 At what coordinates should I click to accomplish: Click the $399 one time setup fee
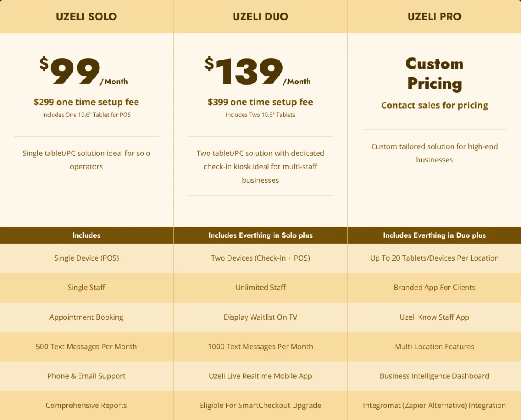coord(260,102)
